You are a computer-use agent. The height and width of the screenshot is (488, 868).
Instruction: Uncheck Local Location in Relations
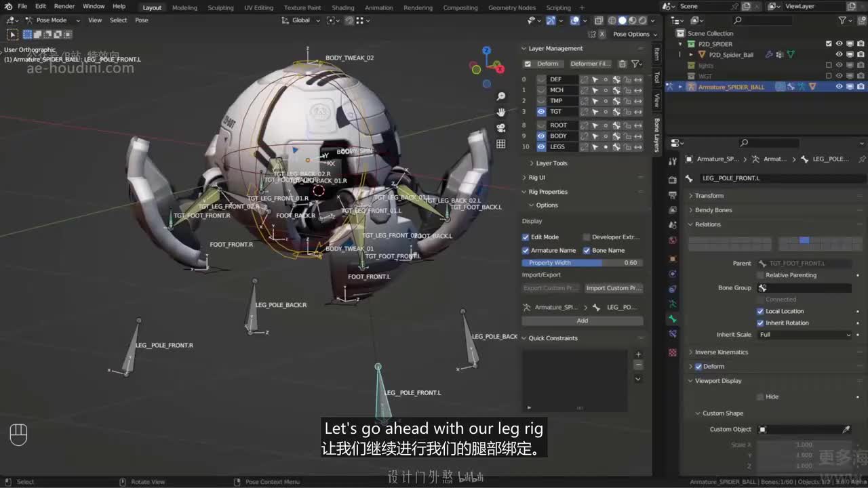(x=760, y=312)
